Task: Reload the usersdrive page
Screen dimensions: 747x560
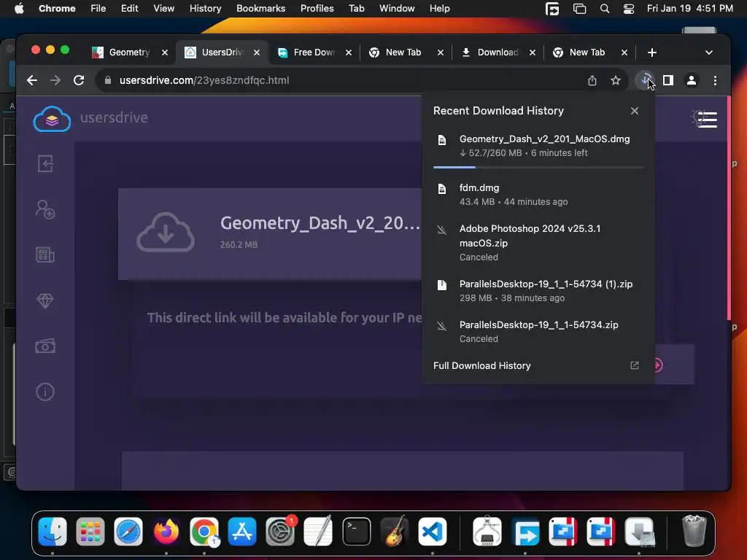Action: click(x=79, y=80)
